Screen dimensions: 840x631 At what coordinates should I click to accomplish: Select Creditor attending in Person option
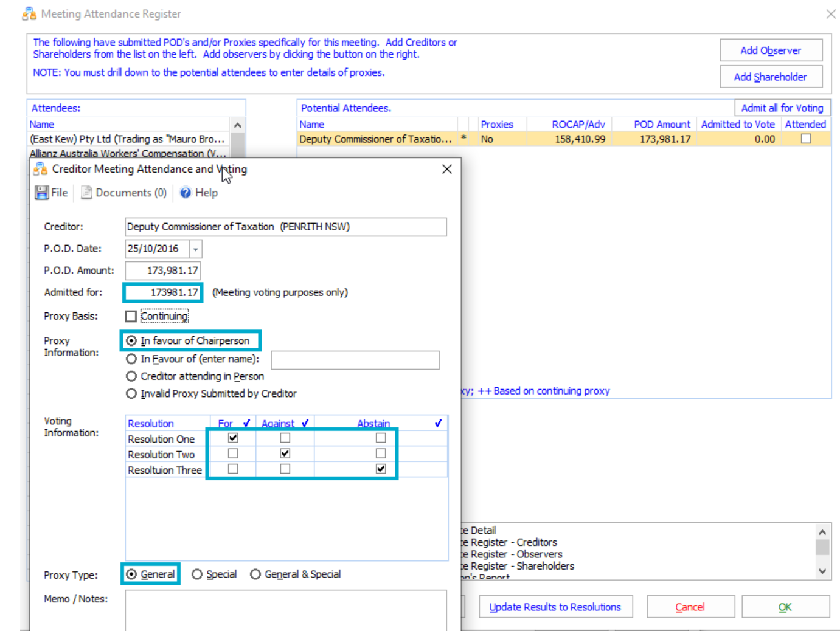pos(131,376)
